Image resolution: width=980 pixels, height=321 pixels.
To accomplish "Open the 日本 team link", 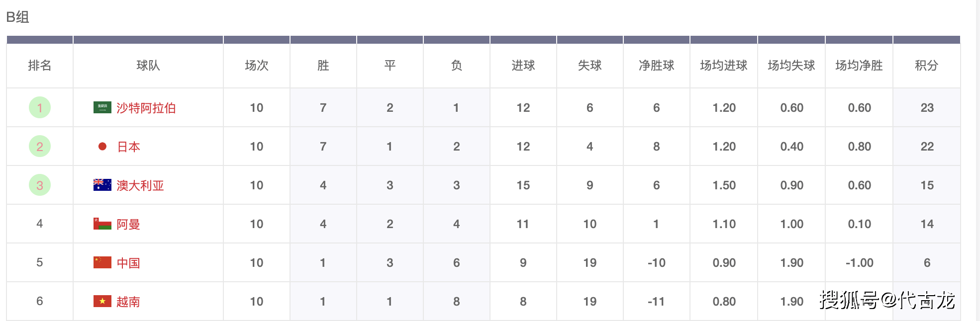I will click(x=128, y=147).
